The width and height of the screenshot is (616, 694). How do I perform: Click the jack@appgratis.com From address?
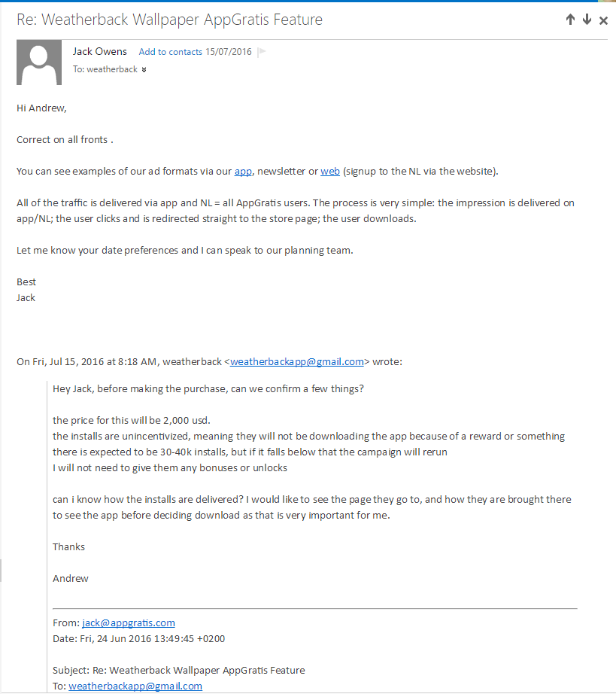[x=129, y=622]
